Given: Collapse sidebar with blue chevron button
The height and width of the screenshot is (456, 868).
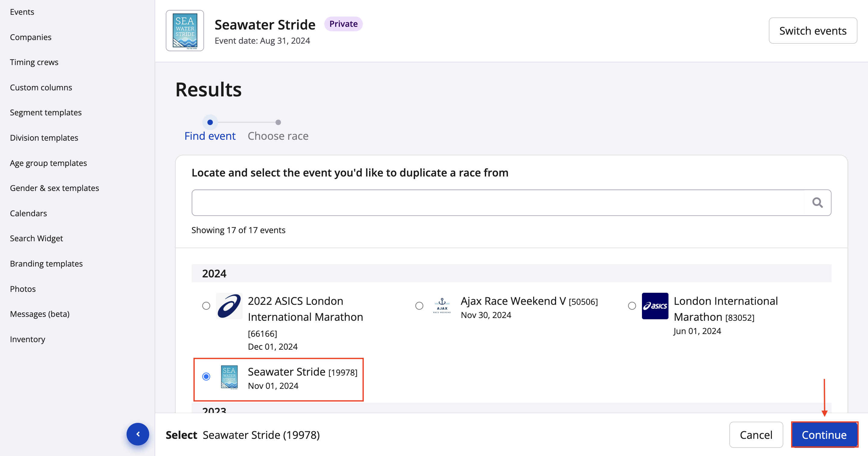Looking at the screenshot, I should coord(137,434).
